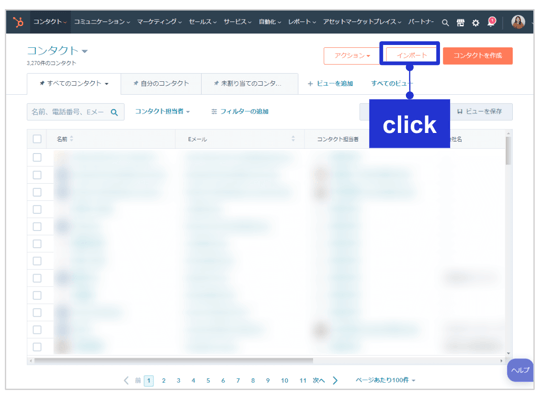Open the search magnifier in top navigation
541x397 pixels.
point(445,23)
